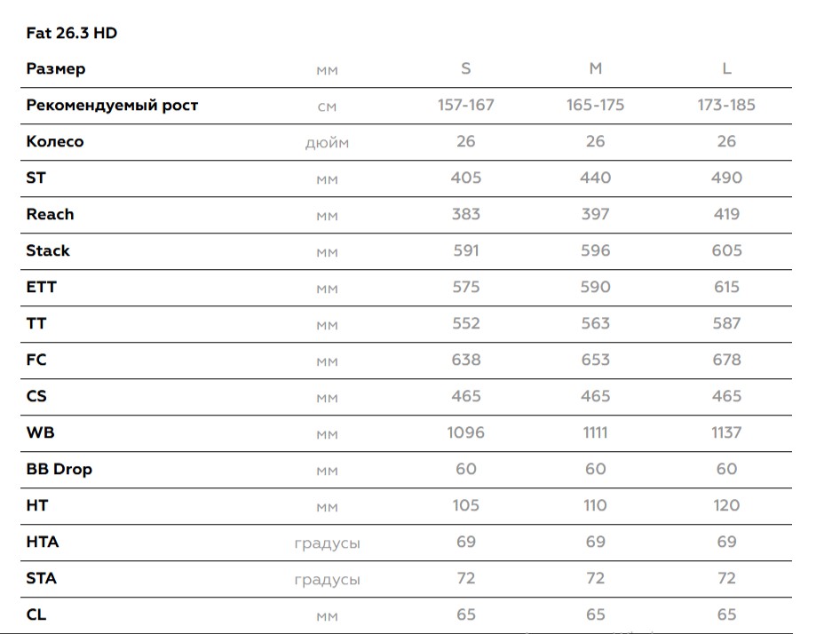The height and width of the screenshot is (634, 840).
Task: Select the WB value 1137
Action: pyautogui.click(x=726, y=433)
